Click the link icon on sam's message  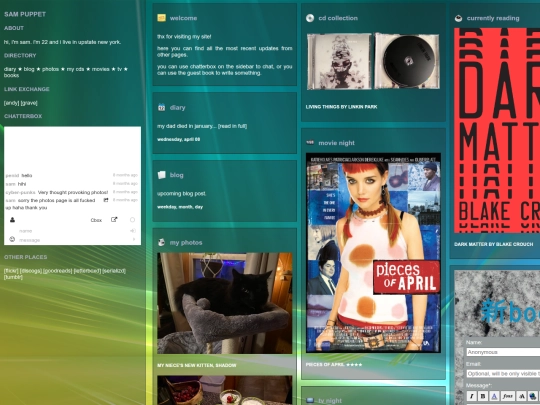coord(106,200)
